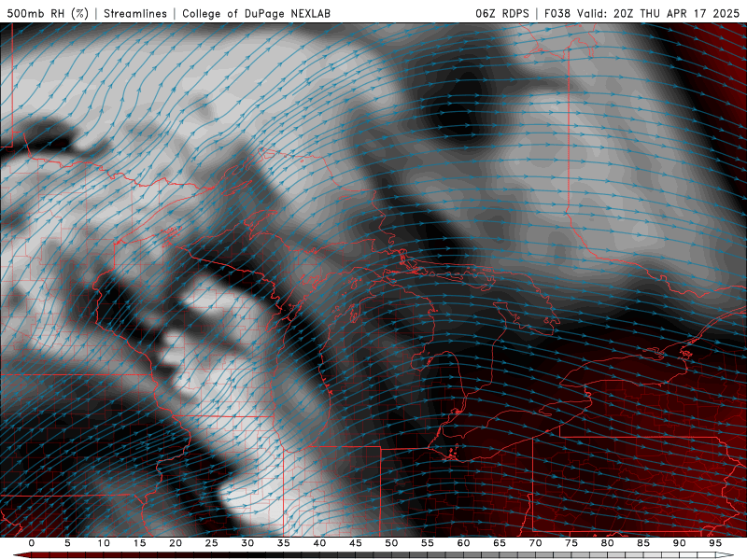Select the 30 value on the legend scale

click(247, 543)
